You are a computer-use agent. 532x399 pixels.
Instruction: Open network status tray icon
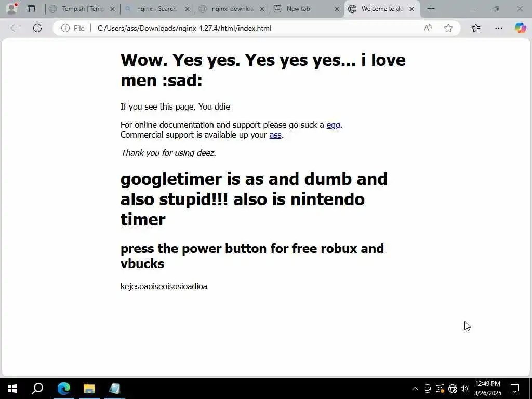pos(453,389)
